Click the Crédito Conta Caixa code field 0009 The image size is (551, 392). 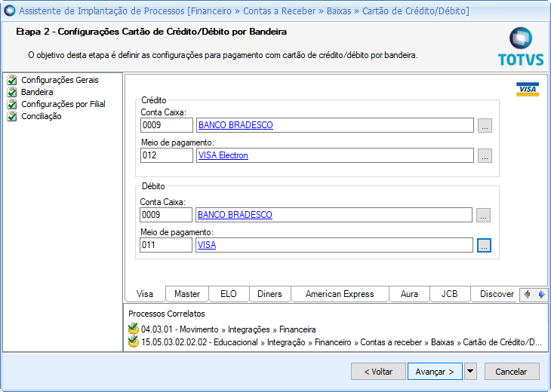tap(167, 125)
